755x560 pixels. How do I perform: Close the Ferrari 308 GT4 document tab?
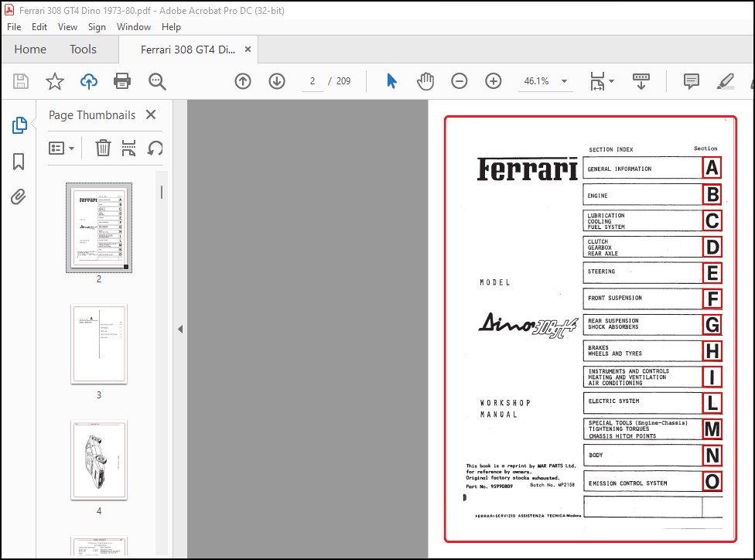tap(248, 49)
